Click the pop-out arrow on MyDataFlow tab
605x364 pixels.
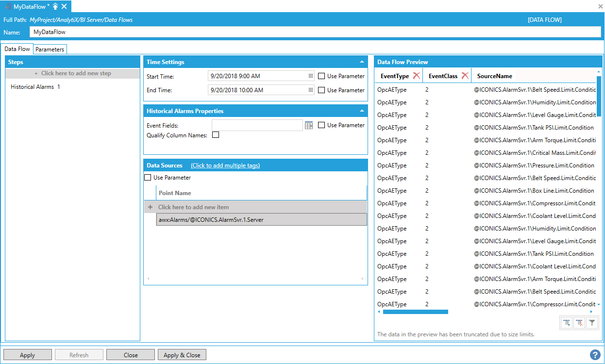pos(55,6)
